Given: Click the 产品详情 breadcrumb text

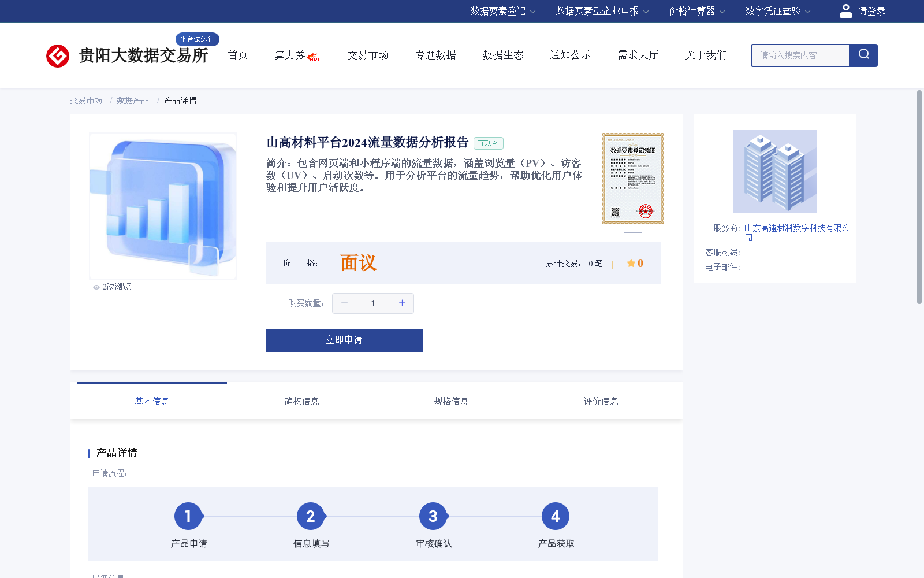Looking at the screenshot, I should pyautogui.click(x=180, y=101).
